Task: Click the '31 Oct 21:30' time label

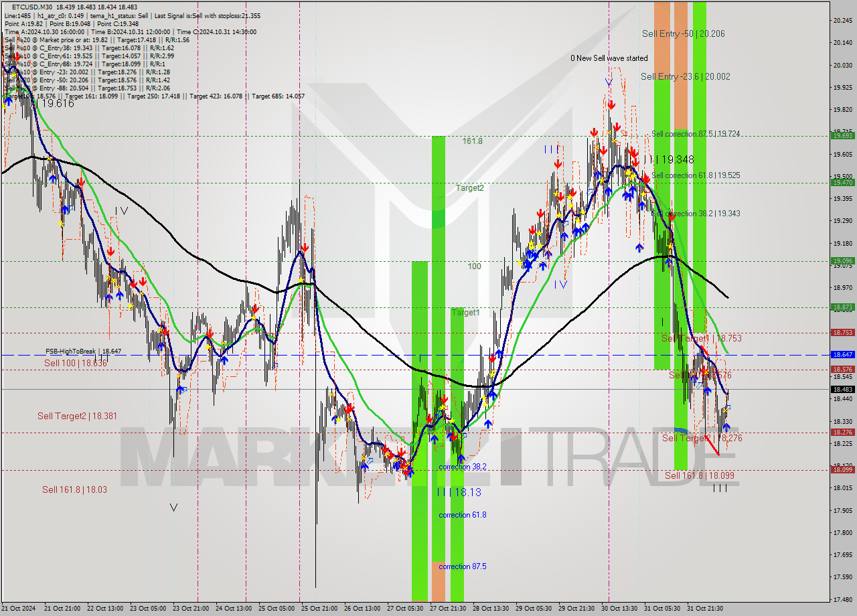Action: click(704, 609)
